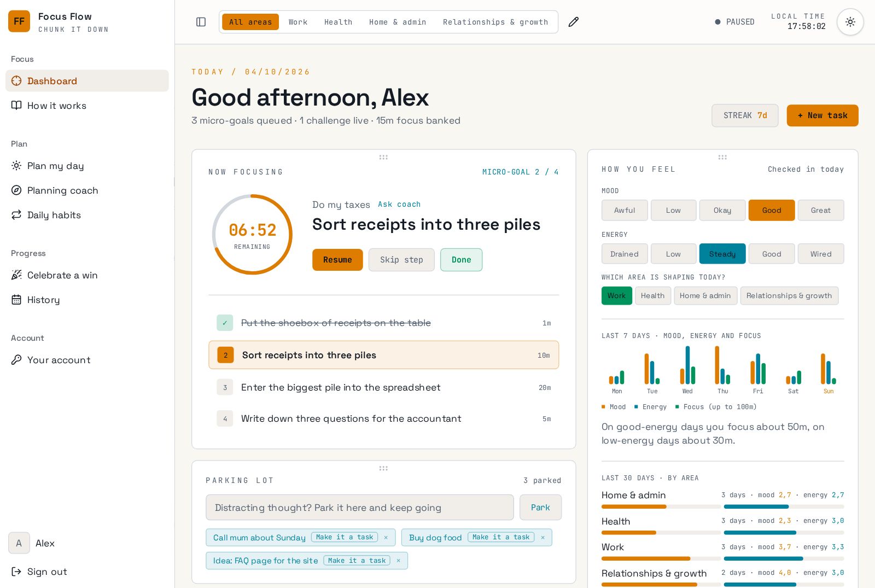Viewport: 875px width, 588px height.
Task: Click the How it works book icon
Action: (x=16, y=106)
